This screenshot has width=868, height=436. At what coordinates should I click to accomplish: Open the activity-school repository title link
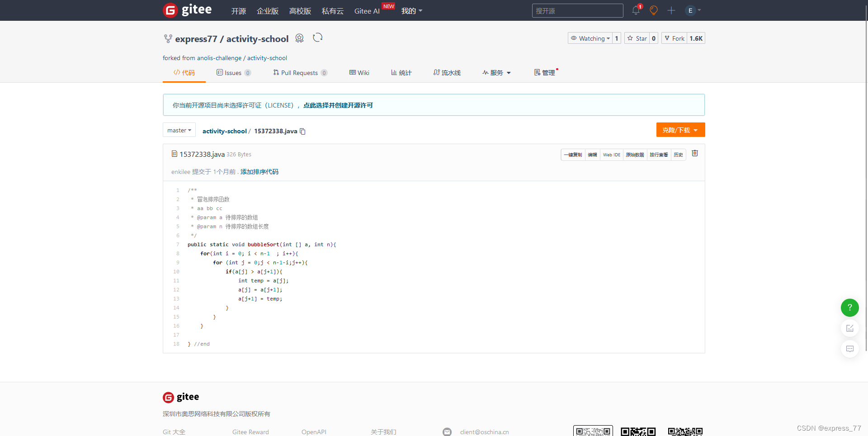(x=257, y=39)
